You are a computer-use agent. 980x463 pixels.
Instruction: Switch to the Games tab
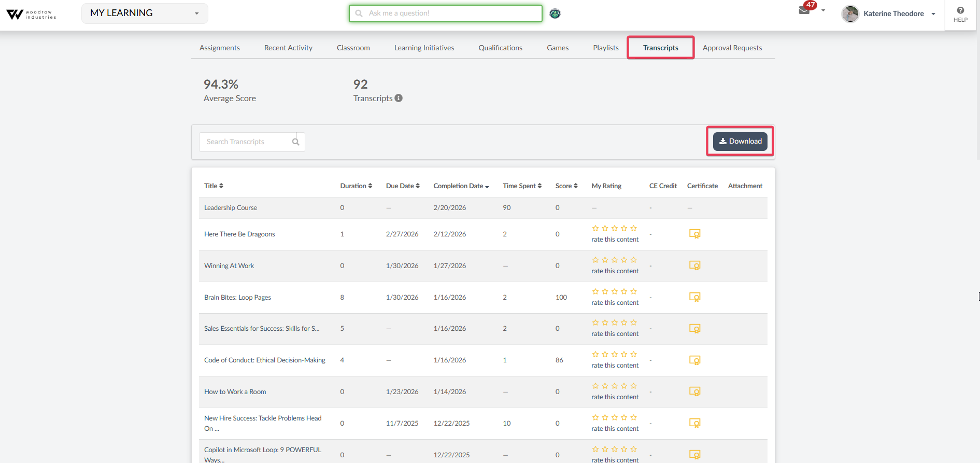558,48
